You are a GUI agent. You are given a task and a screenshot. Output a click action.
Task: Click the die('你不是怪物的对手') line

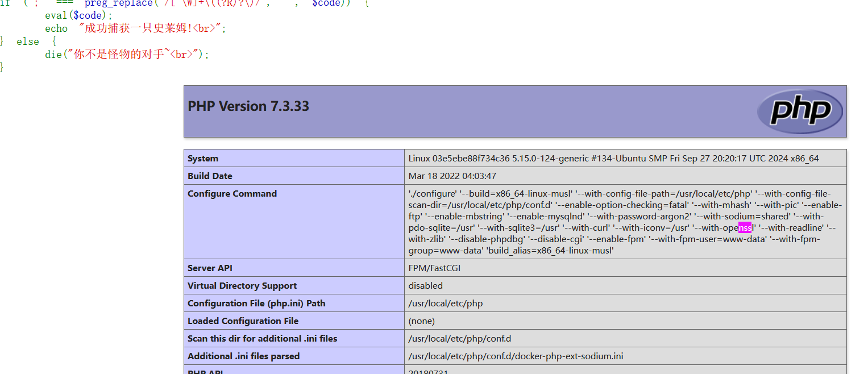pos(127,55)
